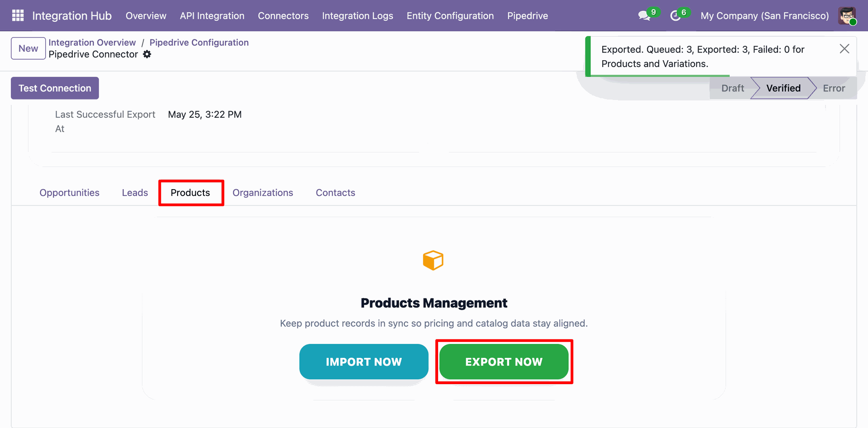
Task: Open the Pipedrive menu
Action: tap(528, 16)
